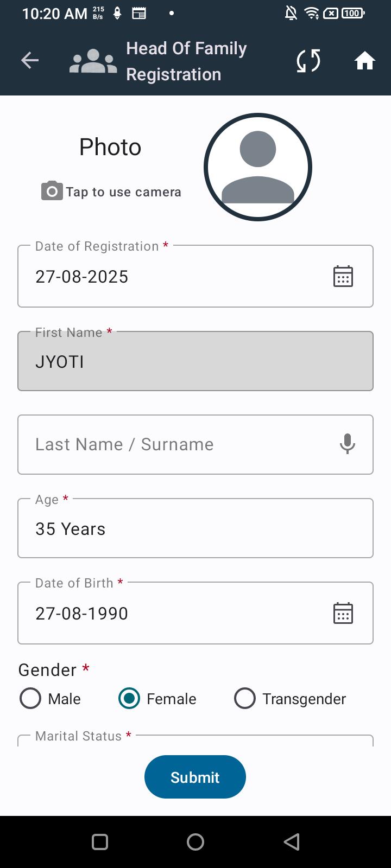The width and height of the screenshot is (391, 868).
Task: Tap the First Name field with JYOTI
Action: tap(195, 361)
